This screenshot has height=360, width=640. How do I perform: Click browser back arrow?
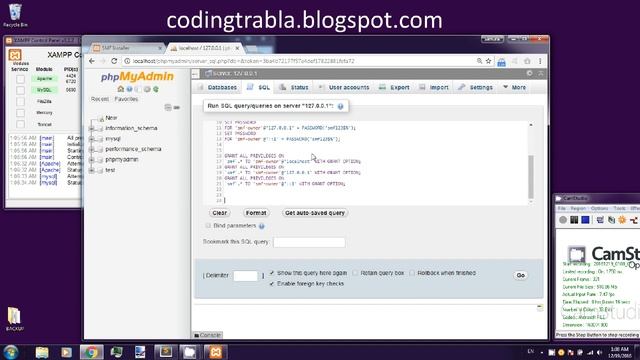coord(92,61)
